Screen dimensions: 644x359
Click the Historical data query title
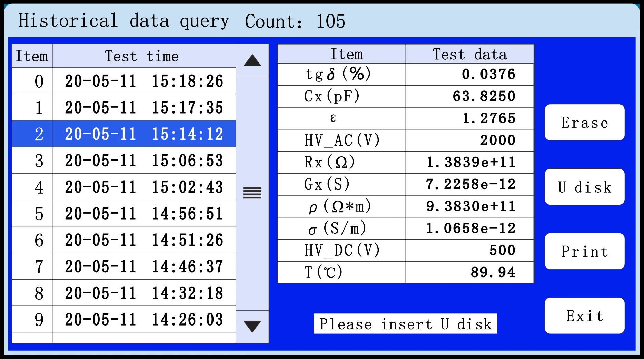point(123,21)
